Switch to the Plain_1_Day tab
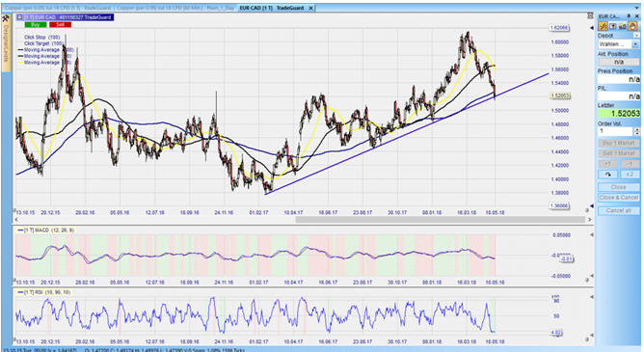Image resolution: width=644 pixels, height=352 pixels. point(221,8)
